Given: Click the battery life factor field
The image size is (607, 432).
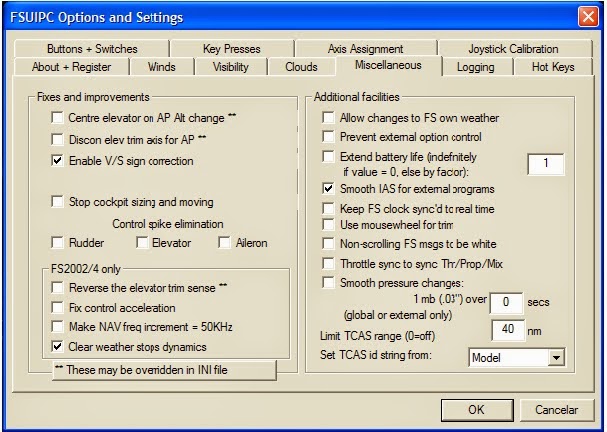Looking at the screenshot, I should point(546,163).
